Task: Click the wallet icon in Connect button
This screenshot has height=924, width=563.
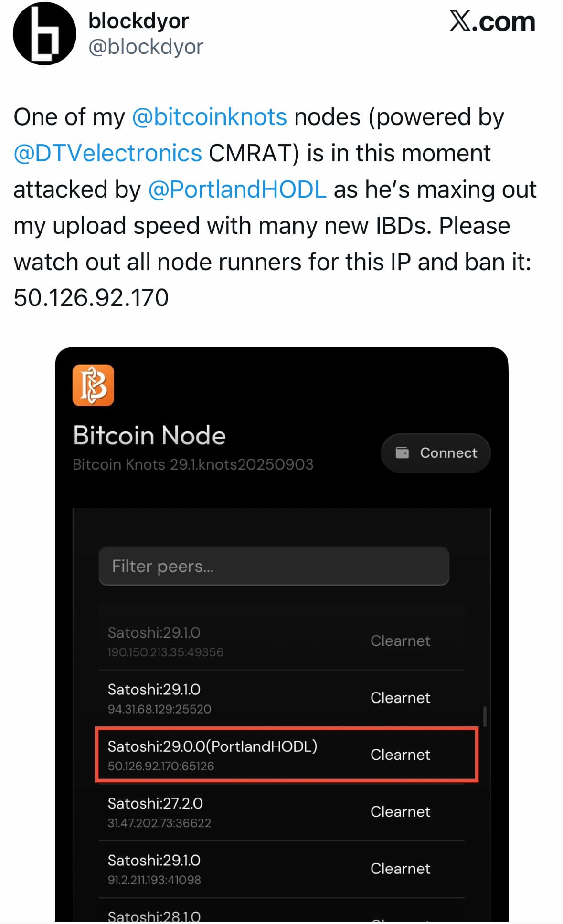Action: (x=402, y=452)
